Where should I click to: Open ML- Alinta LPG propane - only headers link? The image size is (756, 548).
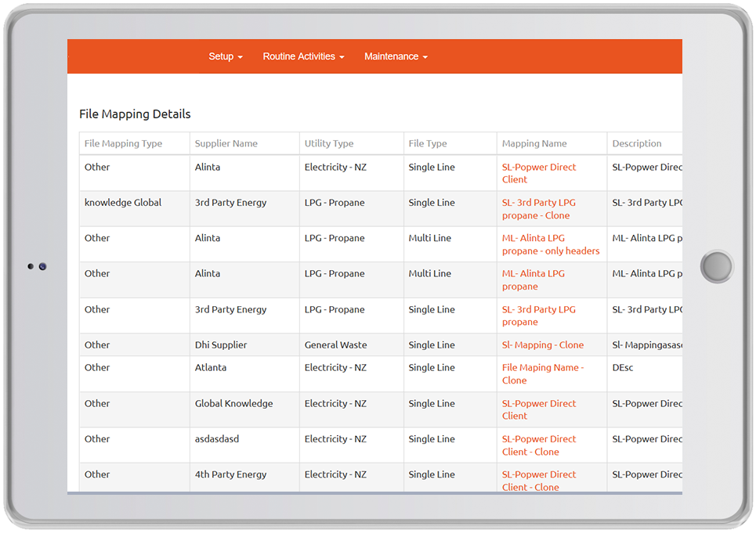pyautogui.click(x=551, y=244)
